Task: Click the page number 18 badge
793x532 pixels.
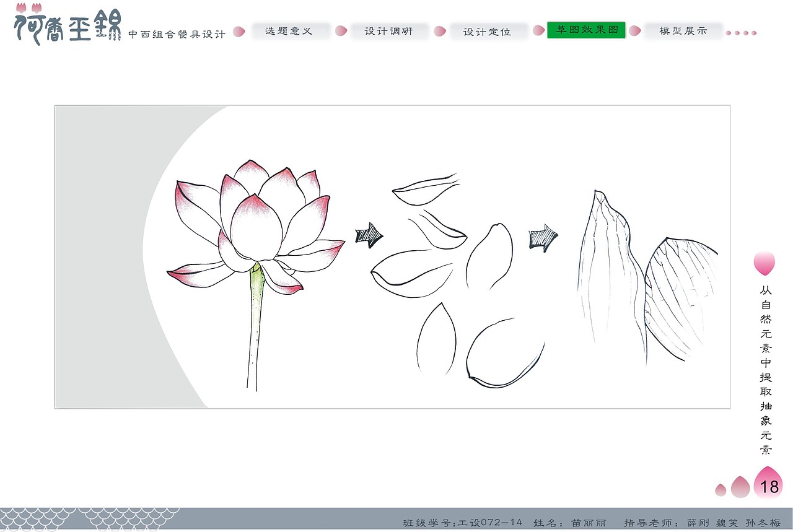Action: coord(769,484)
